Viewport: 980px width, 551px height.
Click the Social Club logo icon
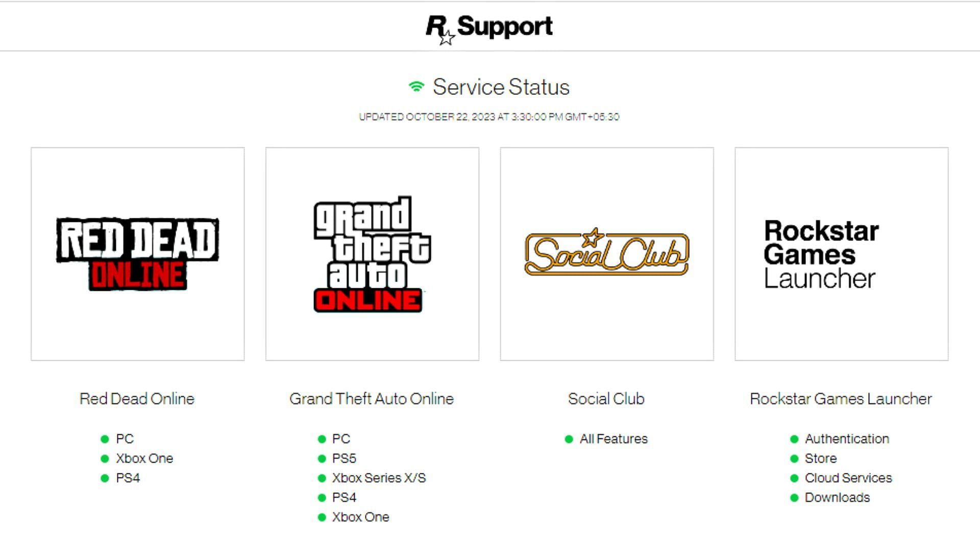coord(606,254)
